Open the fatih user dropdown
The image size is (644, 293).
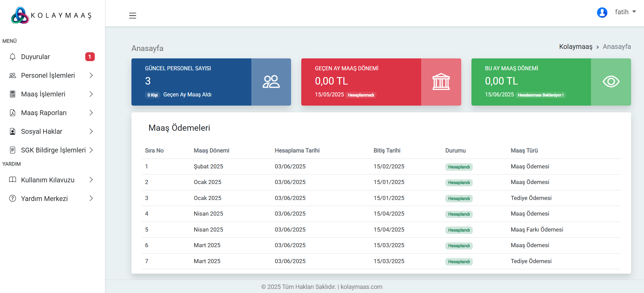tap(625, 12)
